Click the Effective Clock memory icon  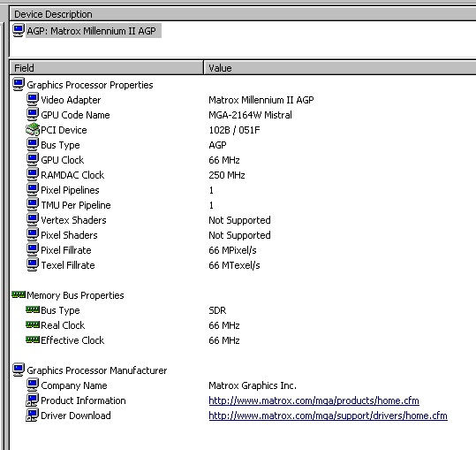(33, 339)
